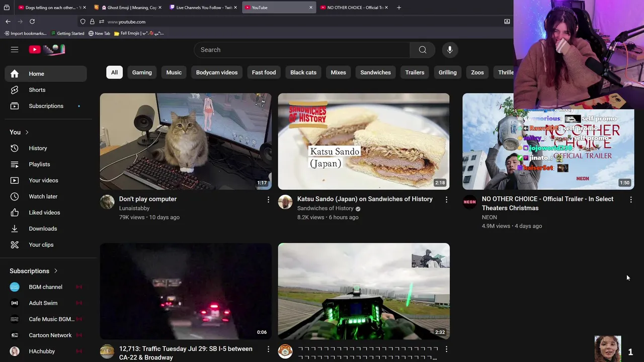This screenshot has height=362, width=644.
Task: Select the Black cats chip
Action: (x=303, y=72)
